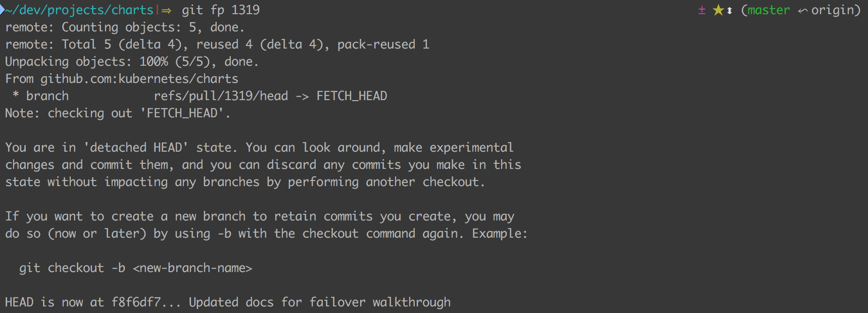Click the yellow star in the prompt

718,10
